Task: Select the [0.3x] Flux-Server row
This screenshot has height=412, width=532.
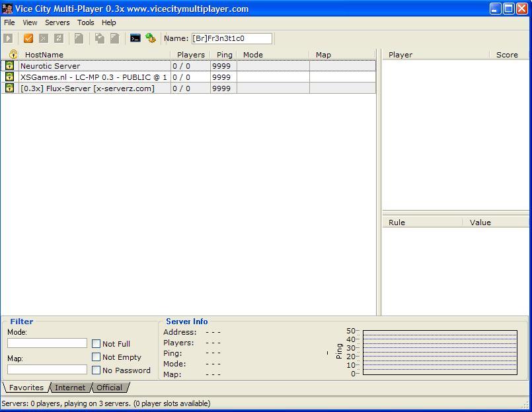Action: coord(188,88)
